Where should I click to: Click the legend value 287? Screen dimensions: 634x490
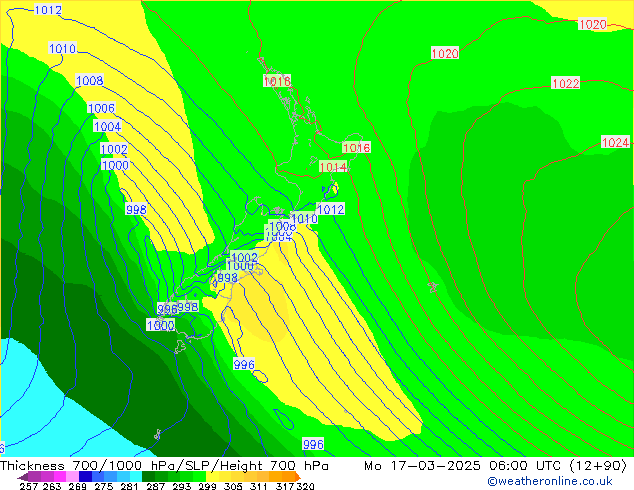[x=156, y=486]
